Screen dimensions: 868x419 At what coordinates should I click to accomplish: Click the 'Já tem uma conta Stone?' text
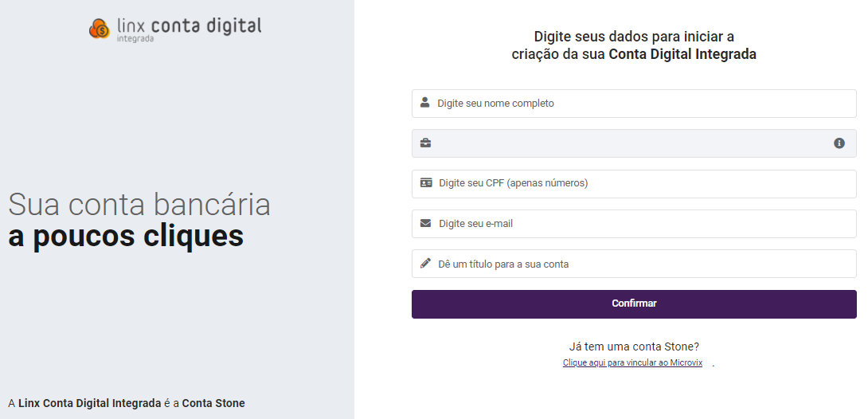[634, 347]
